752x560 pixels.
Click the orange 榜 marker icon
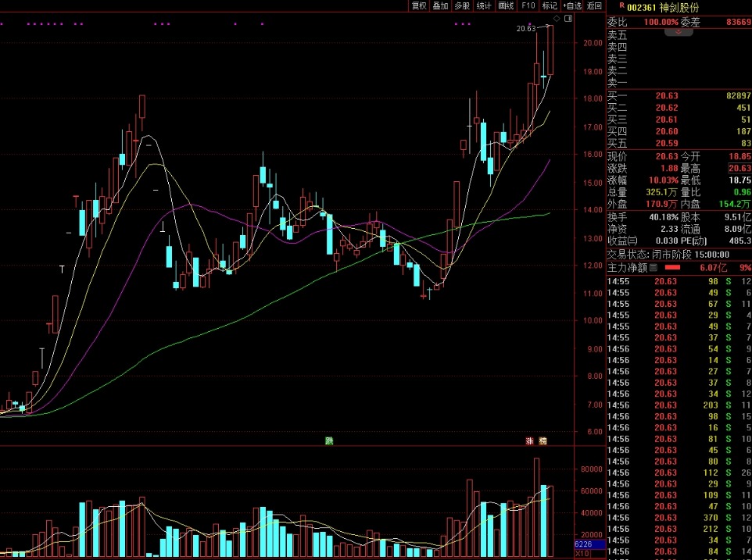pos(543,441)
